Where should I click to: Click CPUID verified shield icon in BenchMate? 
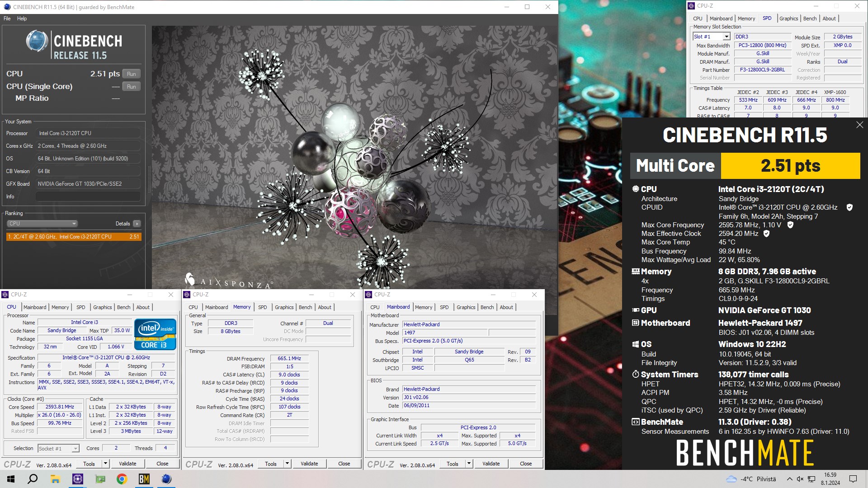(849, 207)
